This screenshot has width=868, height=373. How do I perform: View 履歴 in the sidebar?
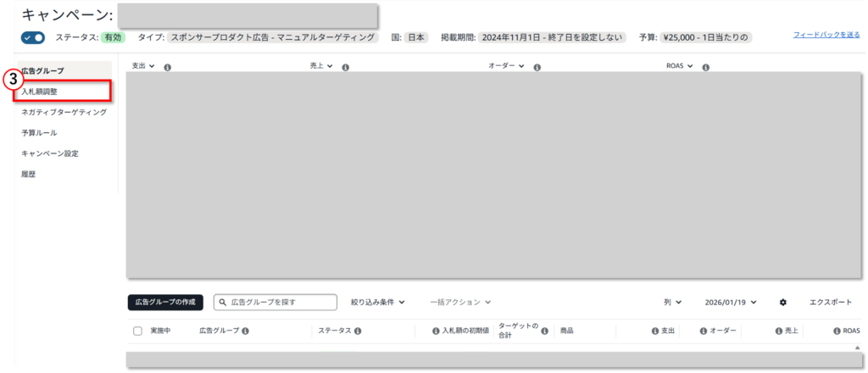coord(29,175)
